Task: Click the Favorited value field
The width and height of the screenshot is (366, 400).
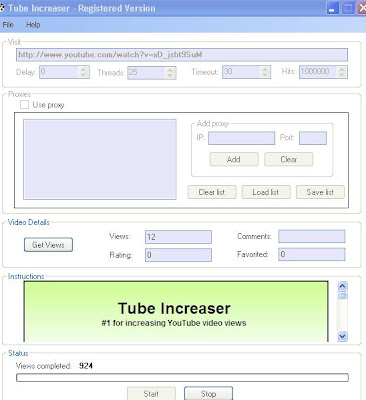Action: (312, 254)
